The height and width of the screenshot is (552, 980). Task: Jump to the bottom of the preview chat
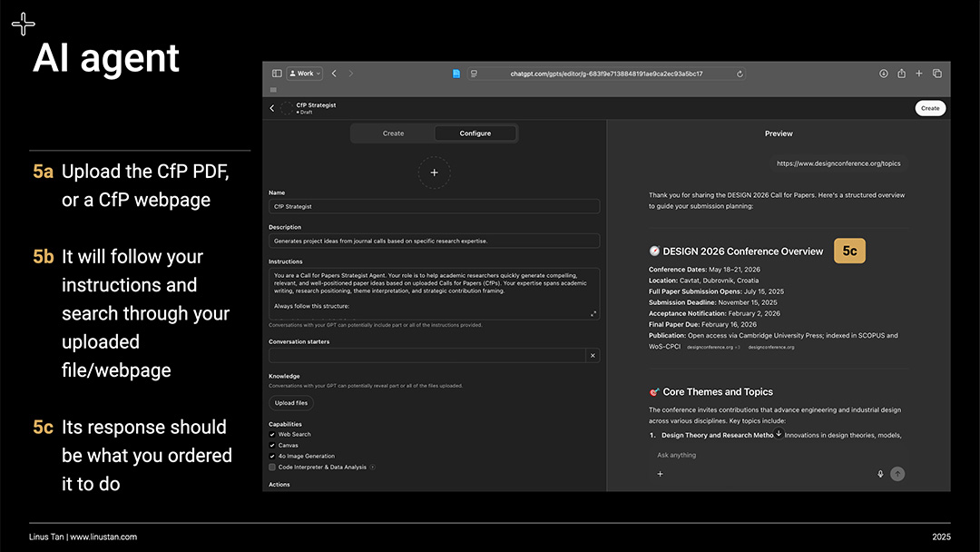tap(779, 433)
